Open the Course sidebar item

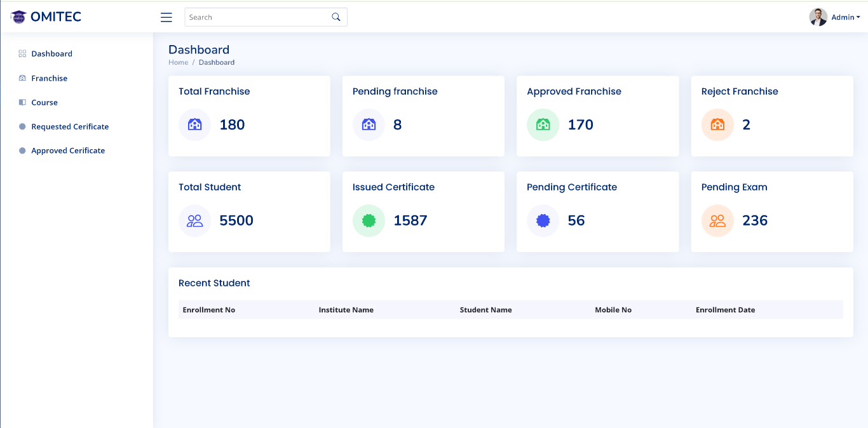click(x=44, y=102)
